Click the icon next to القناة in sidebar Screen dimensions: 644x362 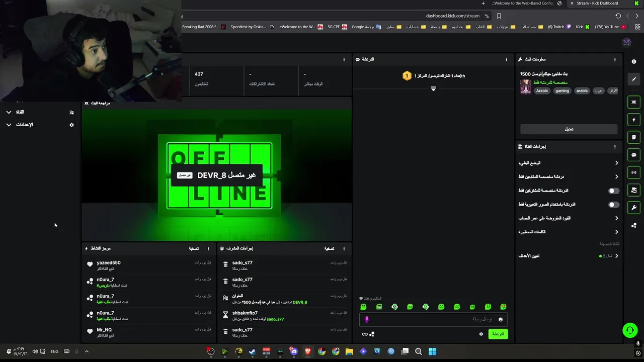point(71,112)
